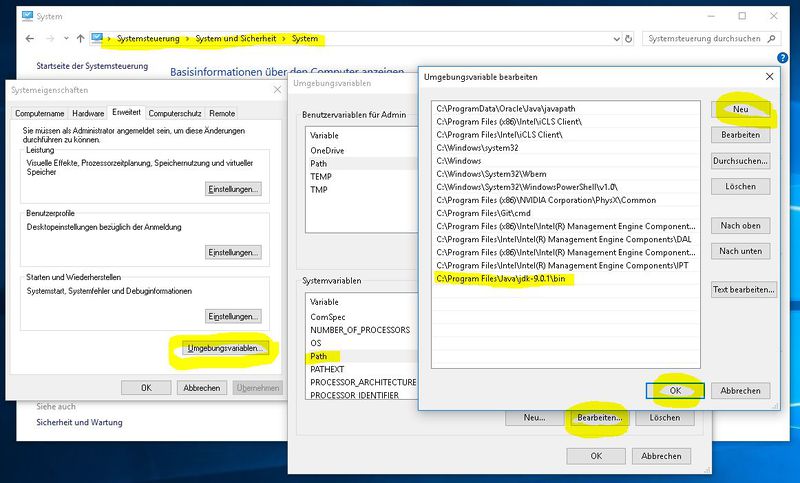The width and height of the screenshot is (800, 483).
Task: Click the Text bearbeiten... button
Action: pyautogui.click(x=744, y=290)
